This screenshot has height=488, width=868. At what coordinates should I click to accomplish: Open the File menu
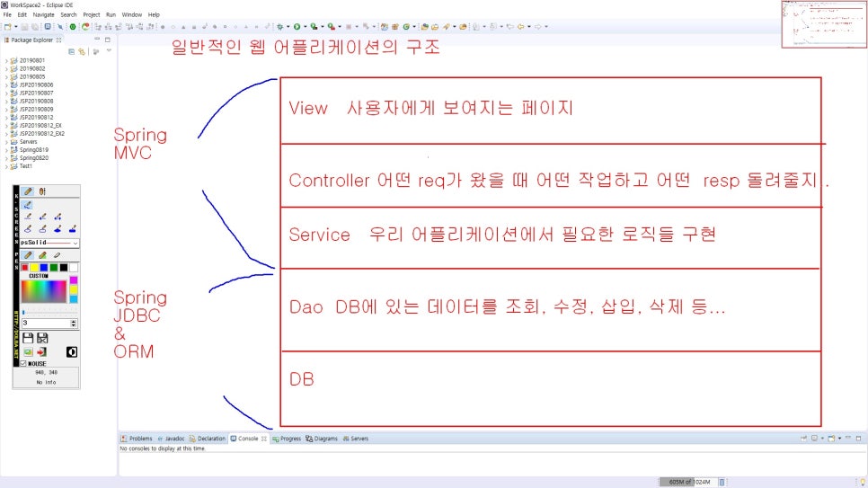coord(7,15)
